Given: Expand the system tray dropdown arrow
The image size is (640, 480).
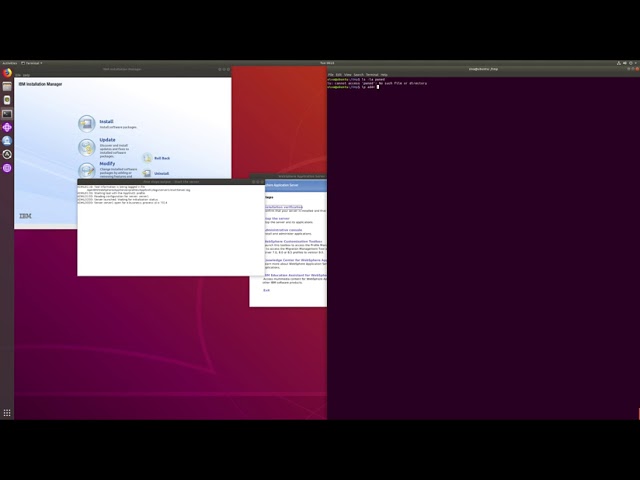Looking at the screenshot, I should tap(636, 63).
